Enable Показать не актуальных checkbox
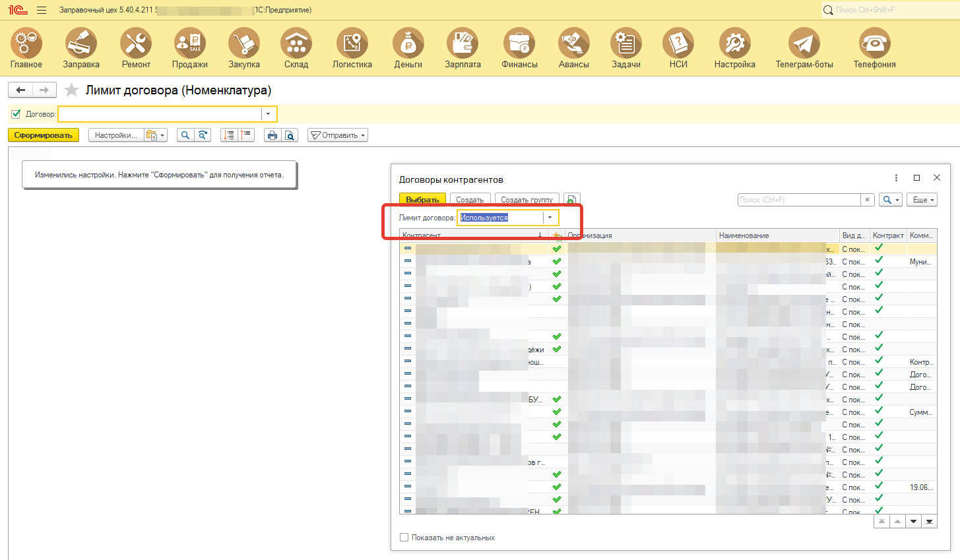The image size is (960, 560). 404,538
